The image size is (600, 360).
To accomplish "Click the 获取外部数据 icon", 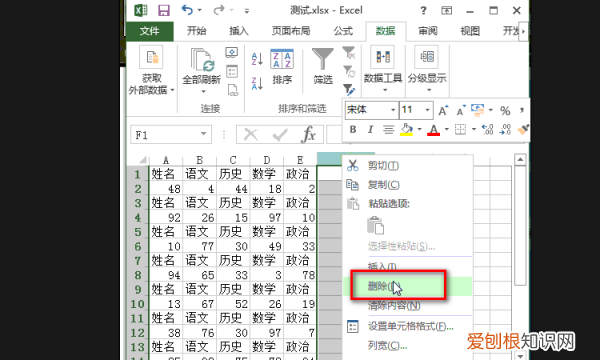I will tap(152, 57).
